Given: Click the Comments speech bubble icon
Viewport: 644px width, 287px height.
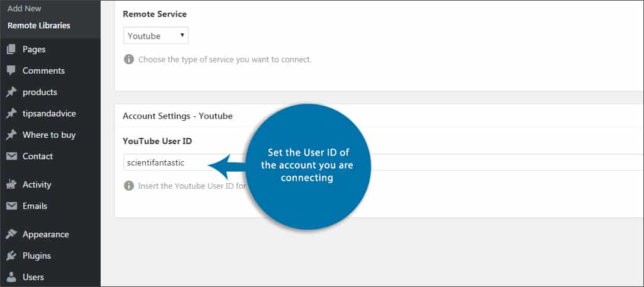Looking at the screenshot, I should tap(11, 70).
